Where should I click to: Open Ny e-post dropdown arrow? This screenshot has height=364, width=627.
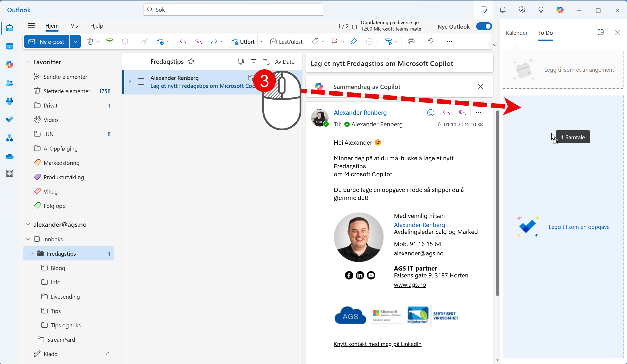[75, 42]
